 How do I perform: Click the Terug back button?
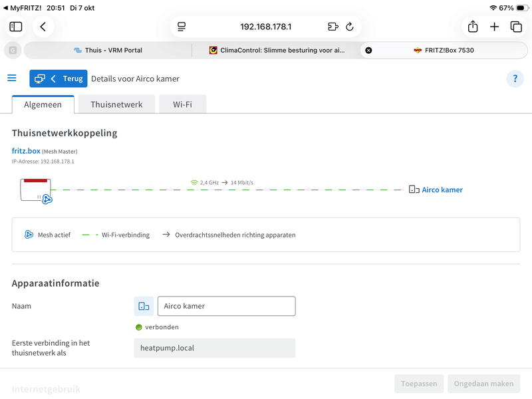pyautogui.click(x=59, y=78)
